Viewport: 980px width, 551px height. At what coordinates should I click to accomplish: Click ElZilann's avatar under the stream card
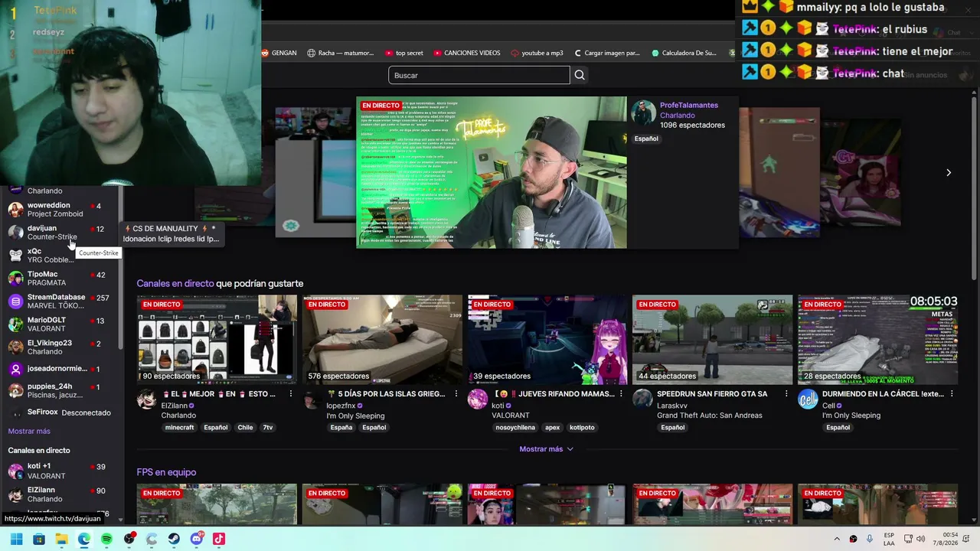pyautogui.click(x=147, y=399)
